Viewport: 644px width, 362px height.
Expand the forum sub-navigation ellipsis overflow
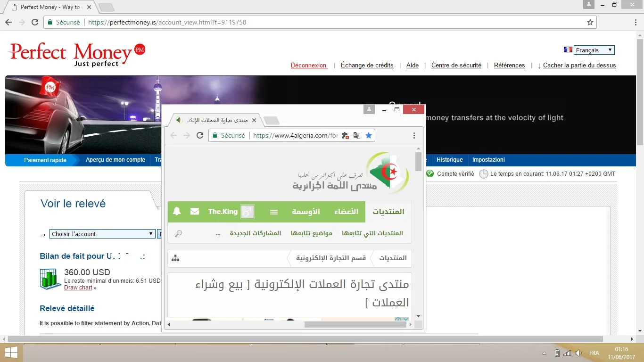[218, 233]
